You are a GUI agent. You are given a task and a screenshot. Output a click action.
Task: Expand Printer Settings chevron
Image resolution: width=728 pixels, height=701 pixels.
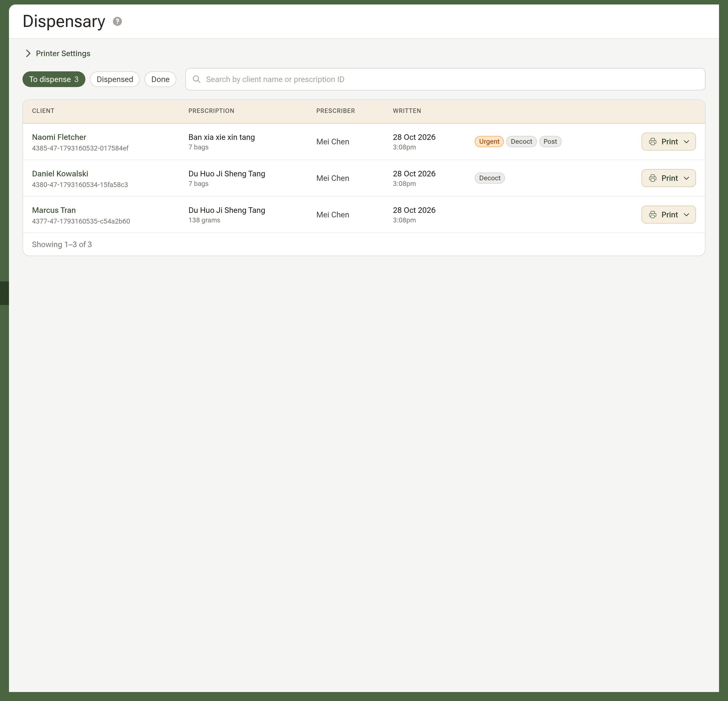point(28,53)
